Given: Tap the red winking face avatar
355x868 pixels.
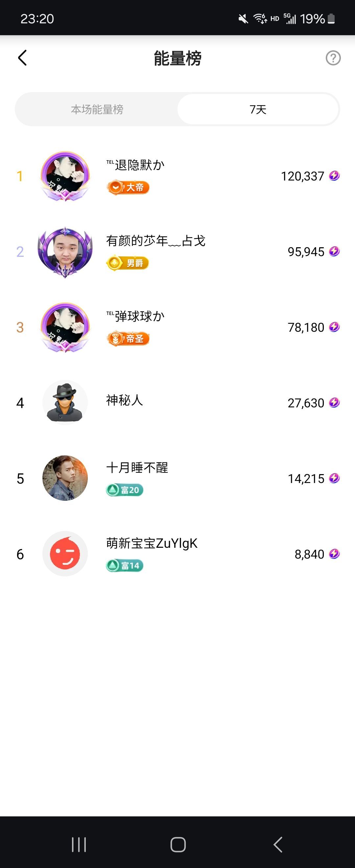Looking at the screenshot, I should pos(65,554).
